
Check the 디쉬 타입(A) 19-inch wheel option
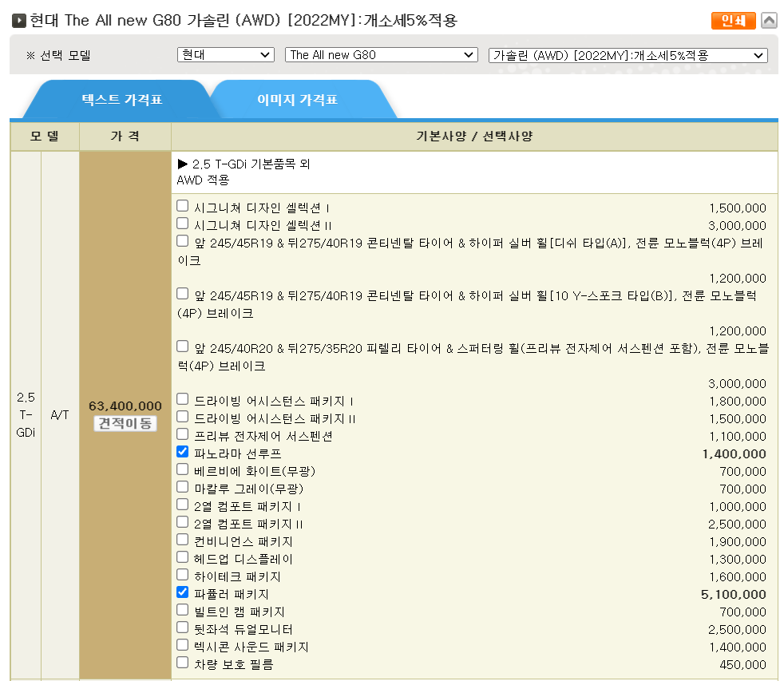click(x=183, y=241)
